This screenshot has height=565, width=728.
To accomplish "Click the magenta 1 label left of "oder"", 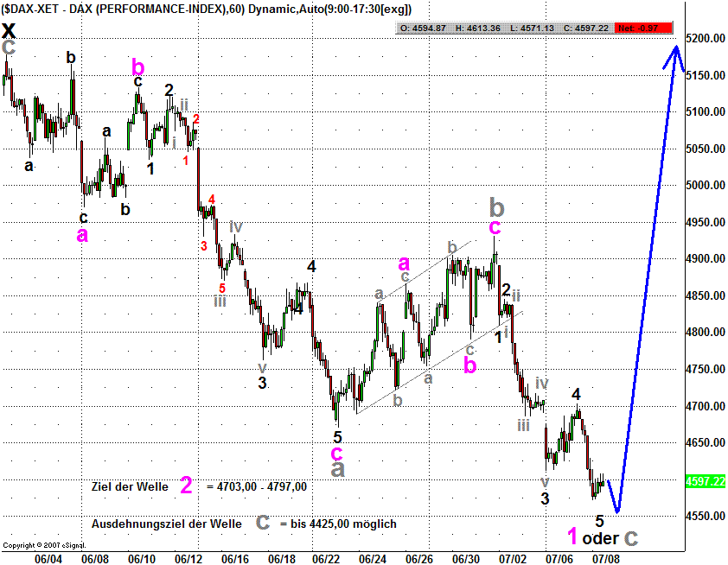I will tap(572, 536).
